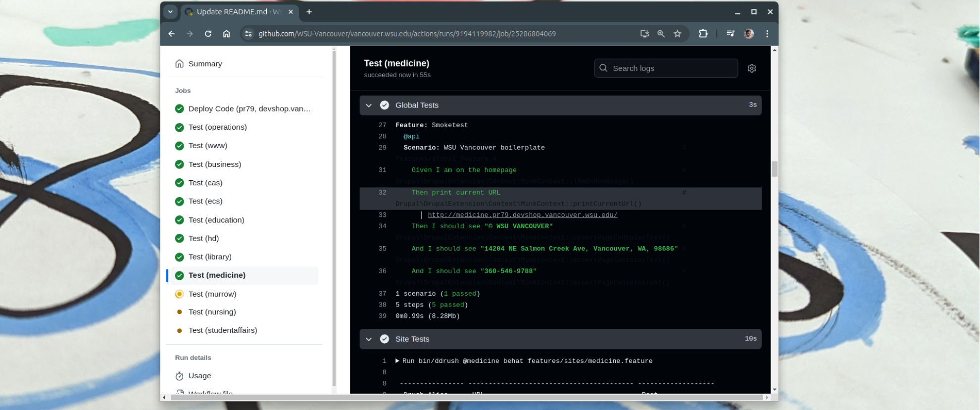980x410 pixels.
Task: Click the "Feature: Smoketest" log line
Action: coord(432,125)
